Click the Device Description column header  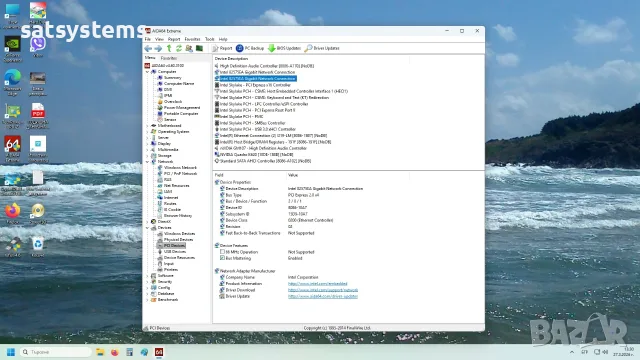[x=231, y=58]
